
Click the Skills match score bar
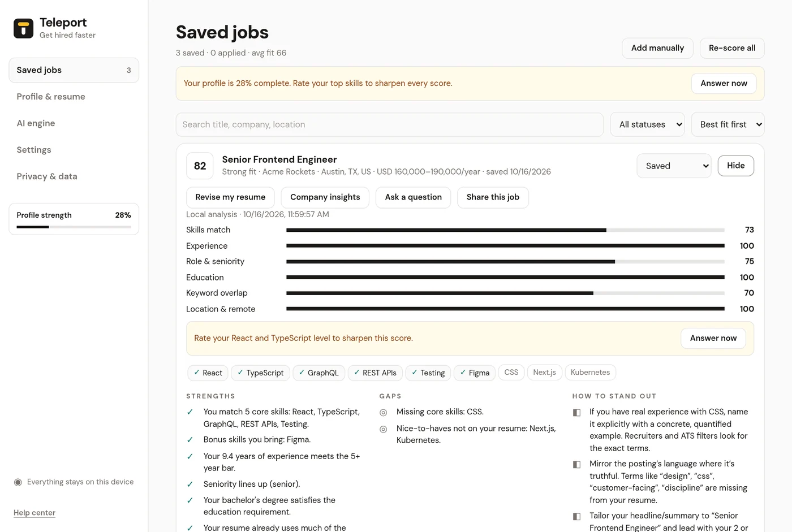click(x=505, y=230)
